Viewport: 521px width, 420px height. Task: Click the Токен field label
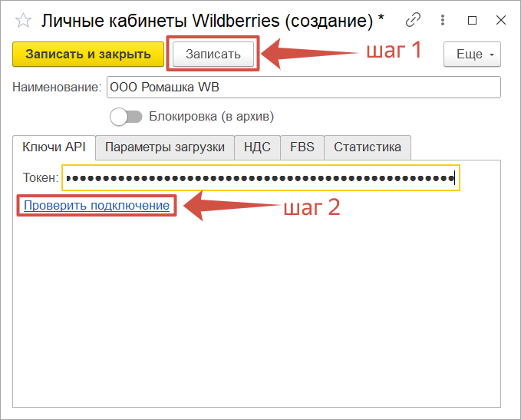tap(41, 178)
